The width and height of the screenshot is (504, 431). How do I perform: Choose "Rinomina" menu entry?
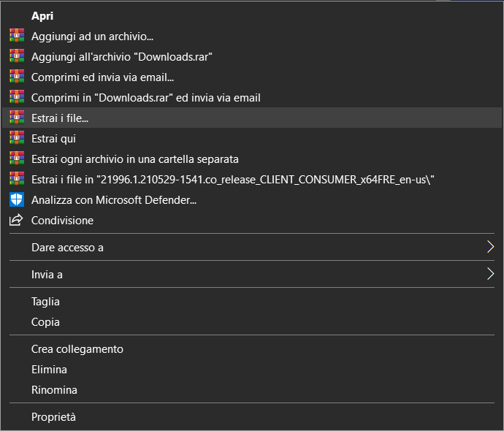coord(54,390)
